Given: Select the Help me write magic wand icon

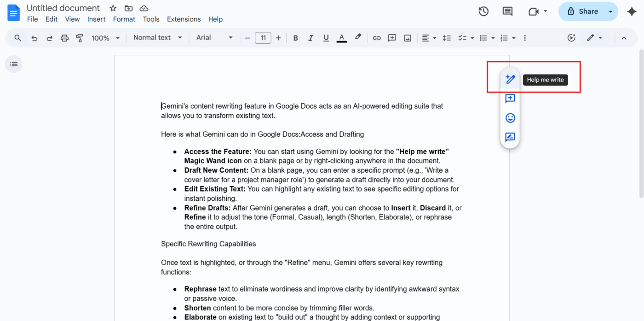Looking at the screenshot, I should click(x=510, y=79).
